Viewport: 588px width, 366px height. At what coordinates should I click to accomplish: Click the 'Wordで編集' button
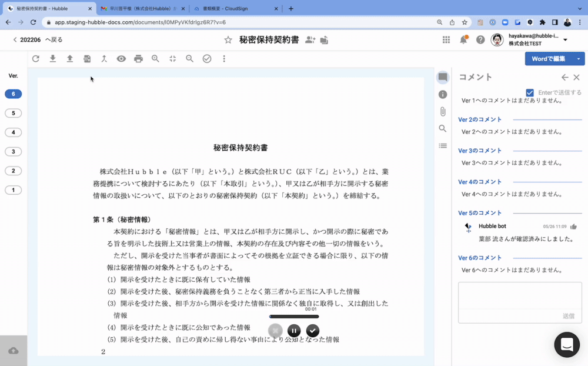548,59
